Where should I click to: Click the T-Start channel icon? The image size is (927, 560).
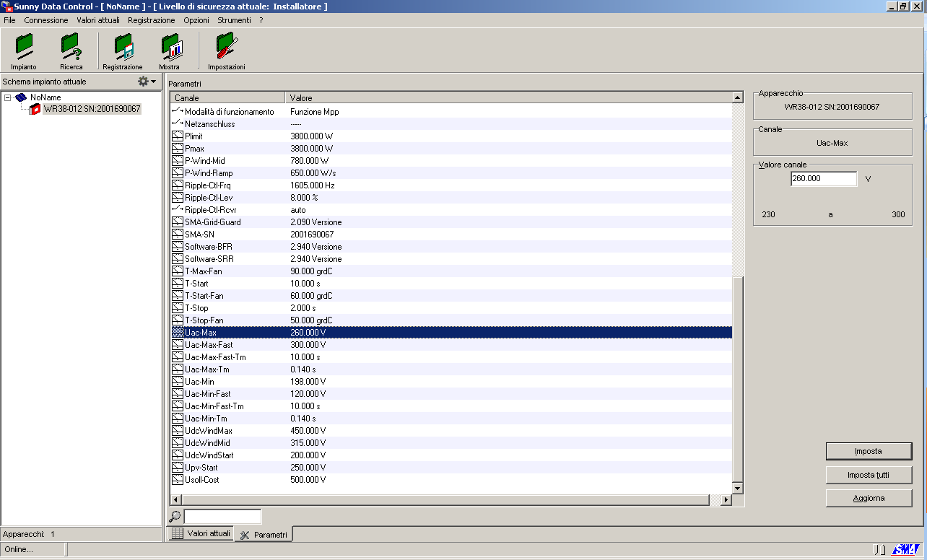click(178, 284)
